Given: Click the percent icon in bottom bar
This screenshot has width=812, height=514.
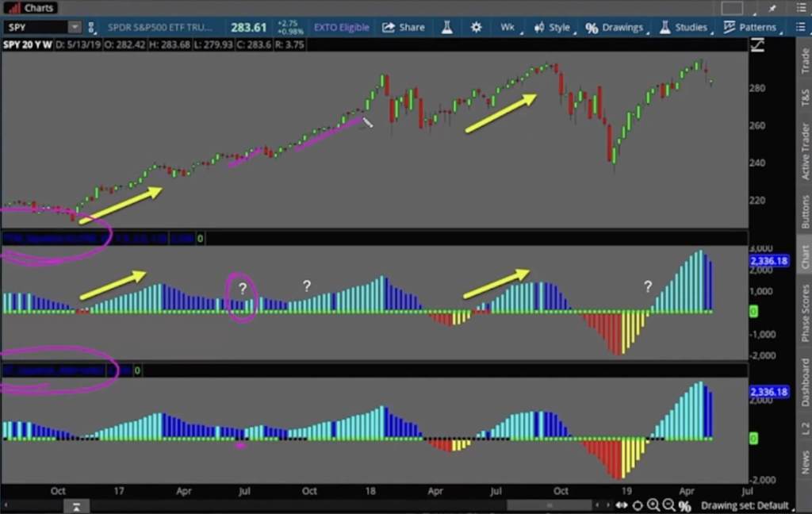Looking at the screenshot, I should [684, 506].
